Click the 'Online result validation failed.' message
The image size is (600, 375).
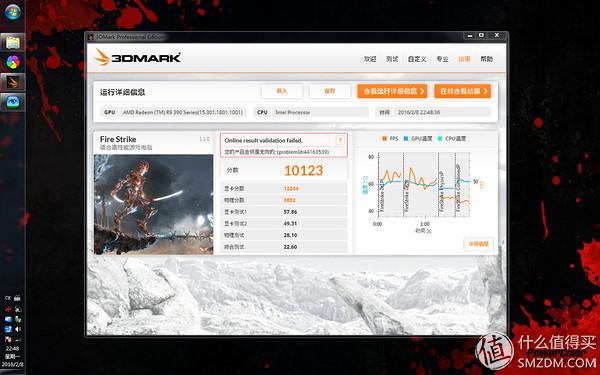pyautogui.click(x=264, y=140)
